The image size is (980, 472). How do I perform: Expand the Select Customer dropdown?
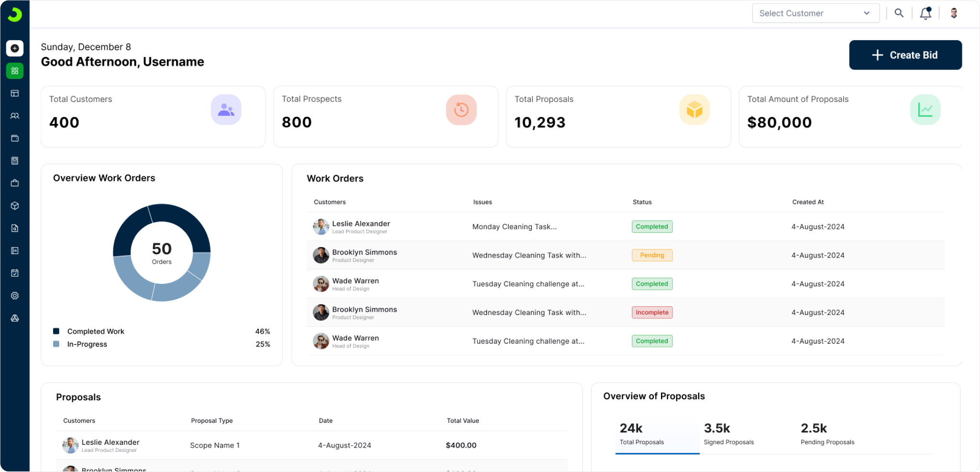815,13
